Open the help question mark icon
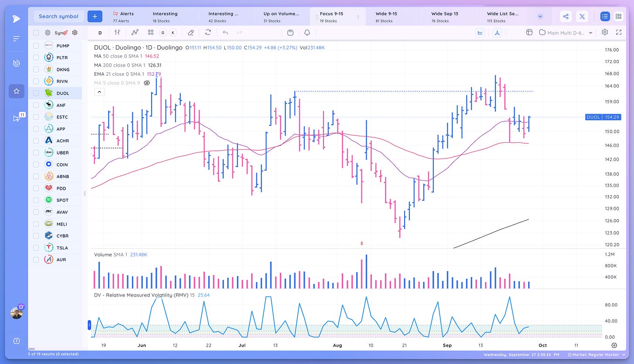634x364 pixels. coord(16,341)
